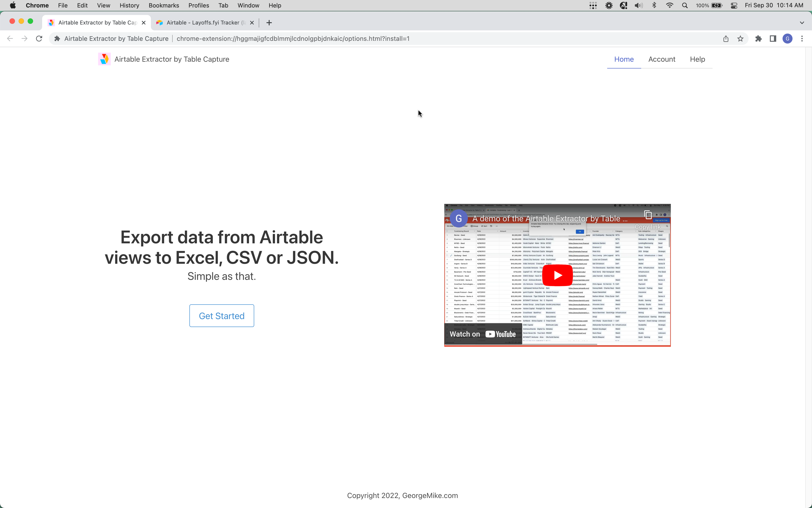
Task: Open the Chrome menu in menu bar
Action: click(x=37, y=5)
